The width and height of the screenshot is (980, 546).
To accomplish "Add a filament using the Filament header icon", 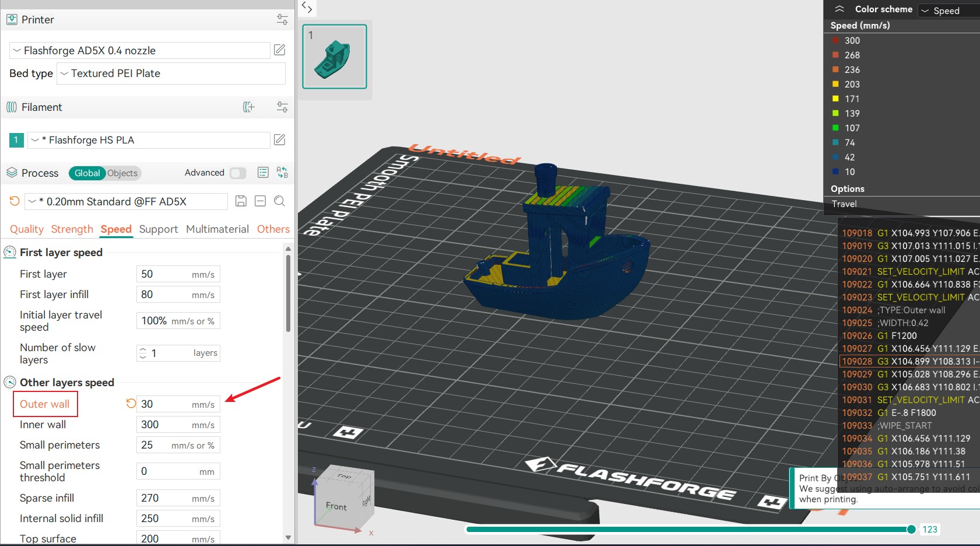I will click(249, 107).
